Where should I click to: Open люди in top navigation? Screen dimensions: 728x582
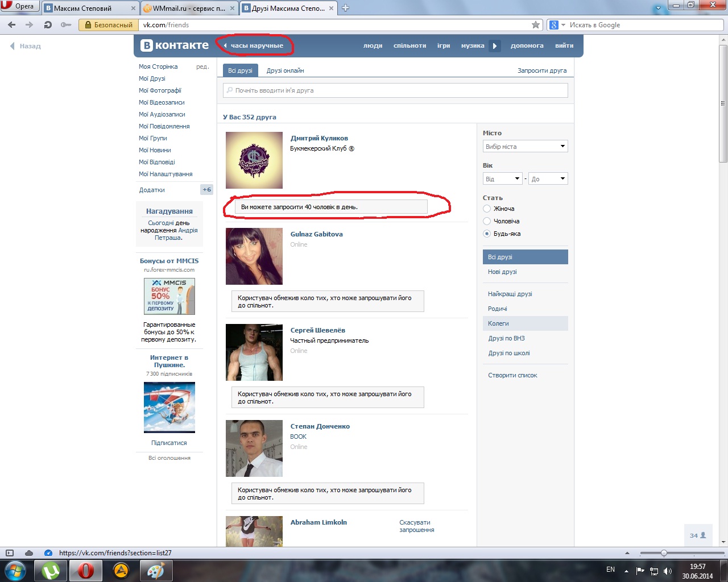point(373,45)
